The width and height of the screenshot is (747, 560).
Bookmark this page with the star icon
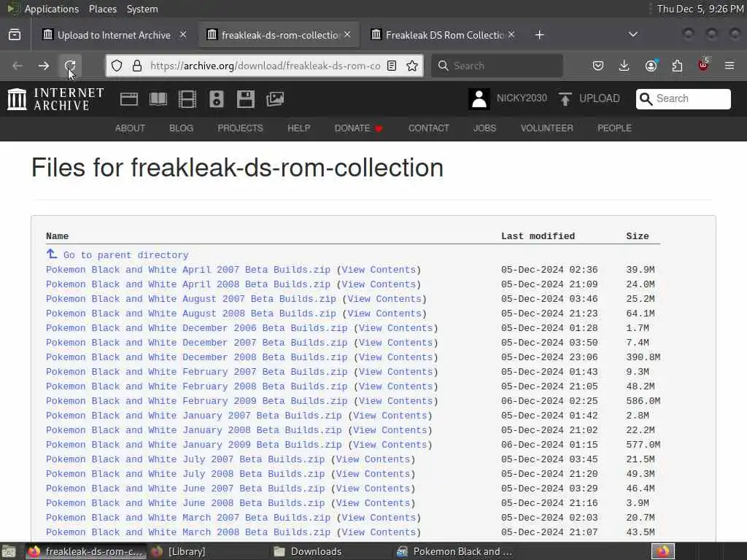point(412,66)
